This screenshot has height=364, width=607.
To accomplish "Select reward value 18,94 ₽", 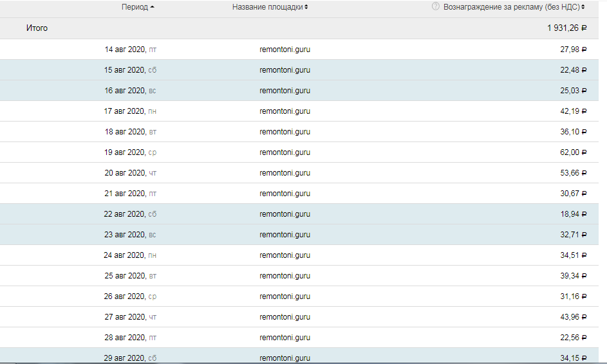I will pyautogui.click(x=574, y=214).
